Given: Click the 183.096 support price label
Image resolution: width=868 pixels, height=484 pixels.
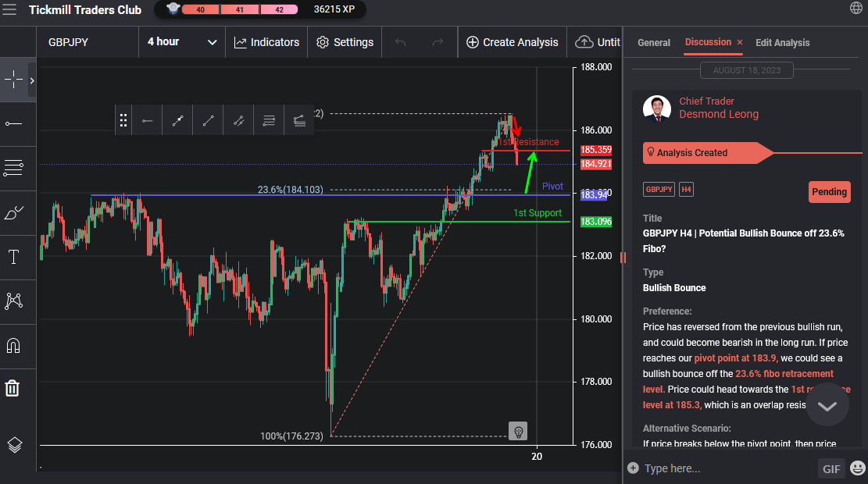Looking at the screenshot, I should point(595,222).
